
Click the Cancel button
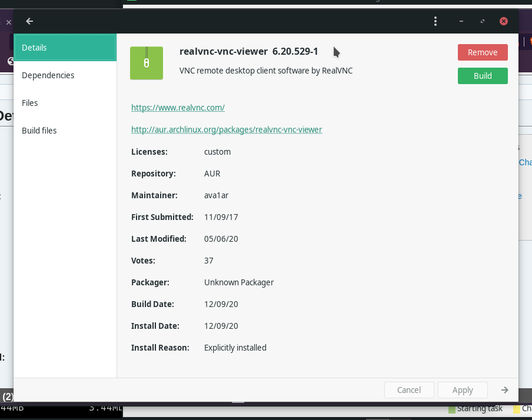tap(409, 390)
